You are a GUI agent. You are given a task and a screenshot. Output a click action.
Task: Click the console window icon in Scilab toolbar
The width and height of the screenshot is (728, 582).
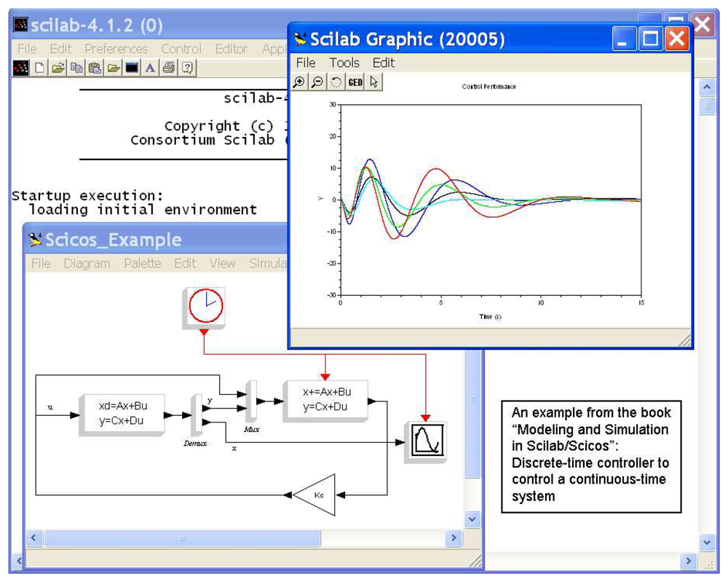click(x=132, y=68)
